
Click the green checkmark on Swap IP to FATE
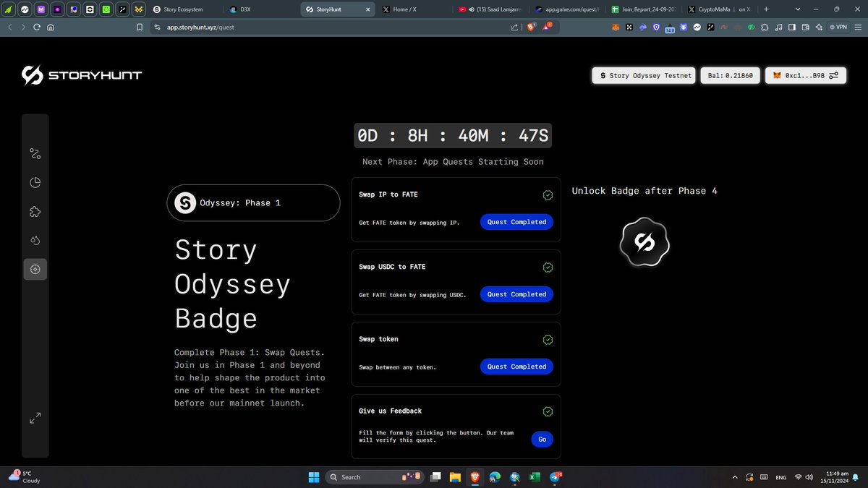[x=548, y=195]
